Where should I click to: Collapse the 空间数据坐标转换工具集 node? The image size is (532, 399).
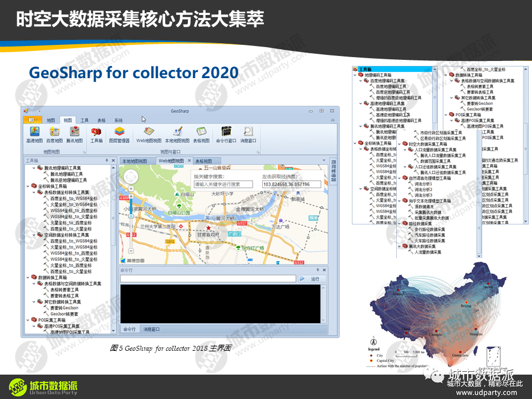[x=34, y=235]
